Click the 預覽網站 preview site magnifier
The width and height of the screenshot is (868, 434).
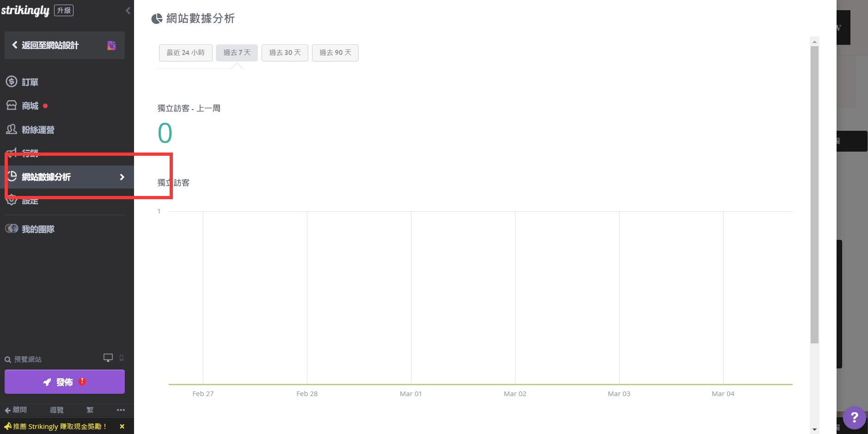(x=8, y=360)
